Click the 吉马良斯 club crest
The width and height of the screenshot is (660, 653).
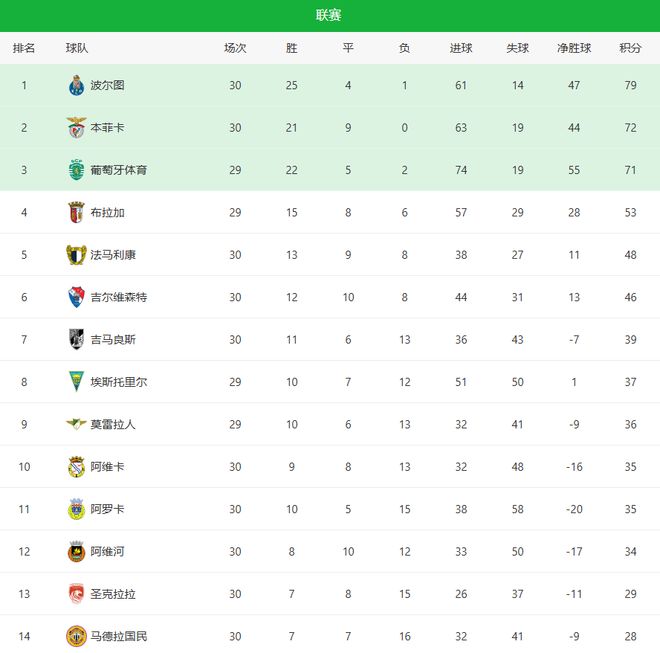pyautogui.click(x=76, y=340)
